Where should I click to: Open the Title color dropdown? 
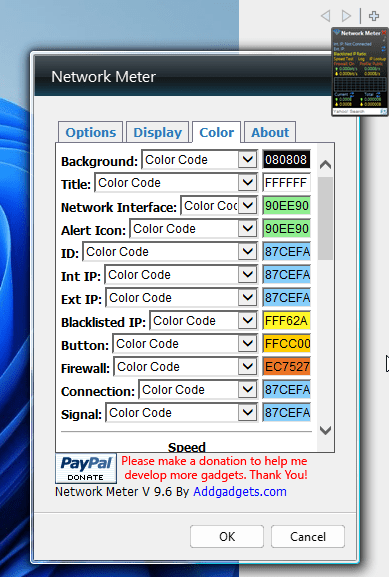coord(176,183)
